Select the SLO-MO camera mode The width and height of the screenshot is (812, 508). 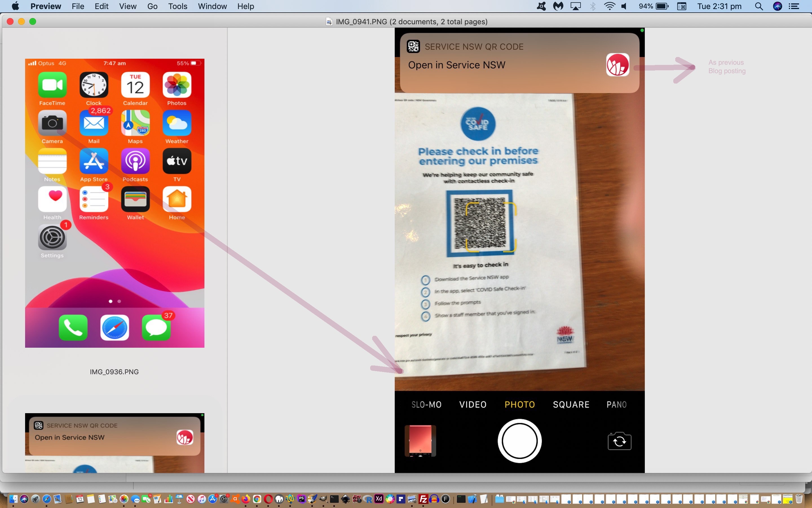pyautogui.click(x=426, y=404)
